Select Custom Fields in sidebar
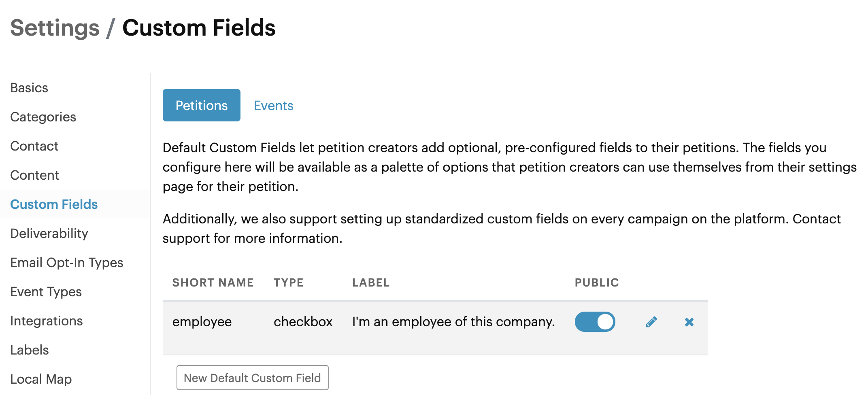Screen dimensions: 868x395 [54, 204]
